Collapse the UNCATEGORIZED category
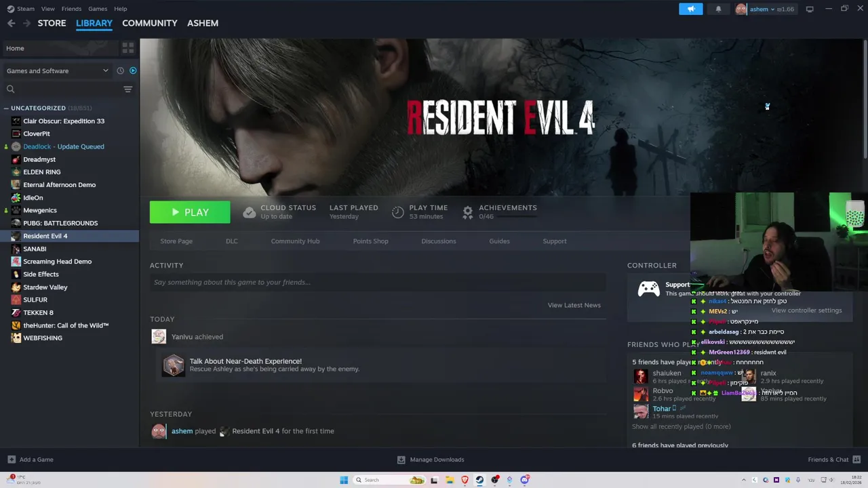Viewport: 868px width, 488px height. (x=6, y=108)
